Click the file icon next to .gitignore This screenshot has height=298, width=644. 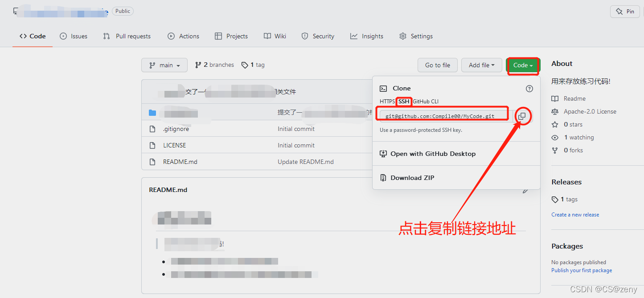click(152, 129)
